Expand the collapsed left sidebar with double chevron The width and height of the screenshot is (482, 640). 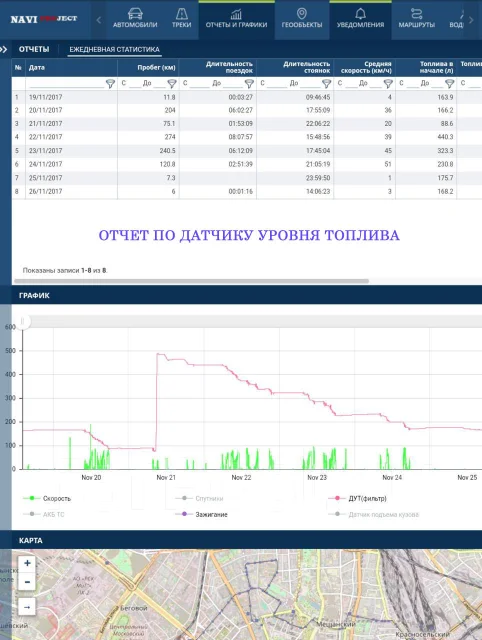(4, 49)
